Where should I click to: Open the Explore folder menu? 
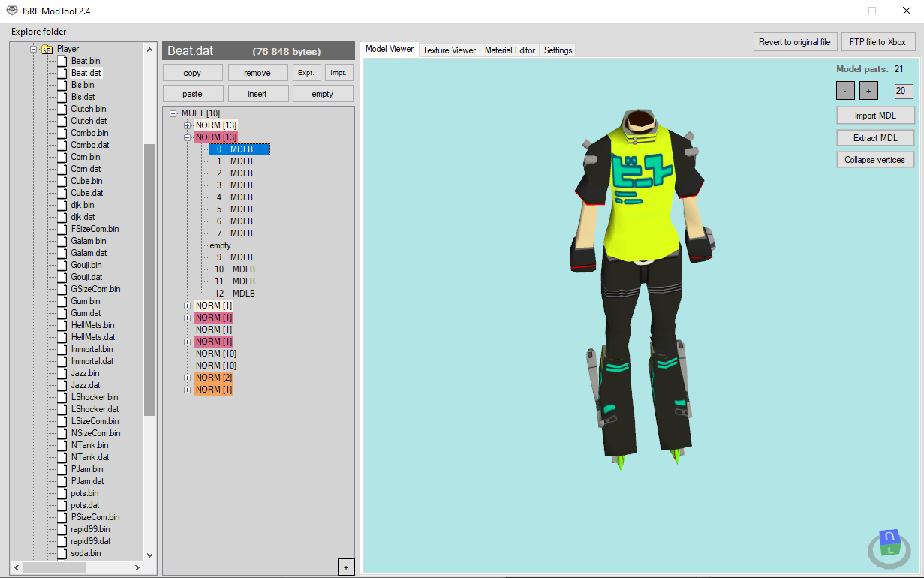[39, 32]
